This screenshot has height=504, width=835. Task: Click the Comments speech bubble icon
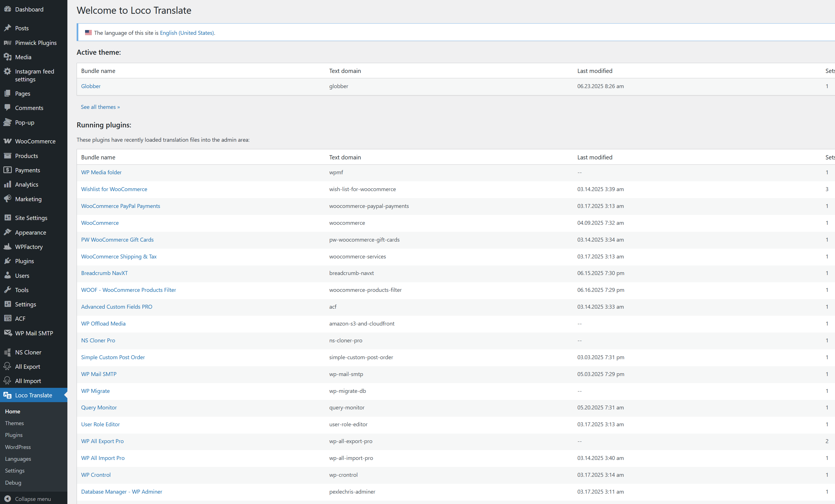[x=8, y=108]
